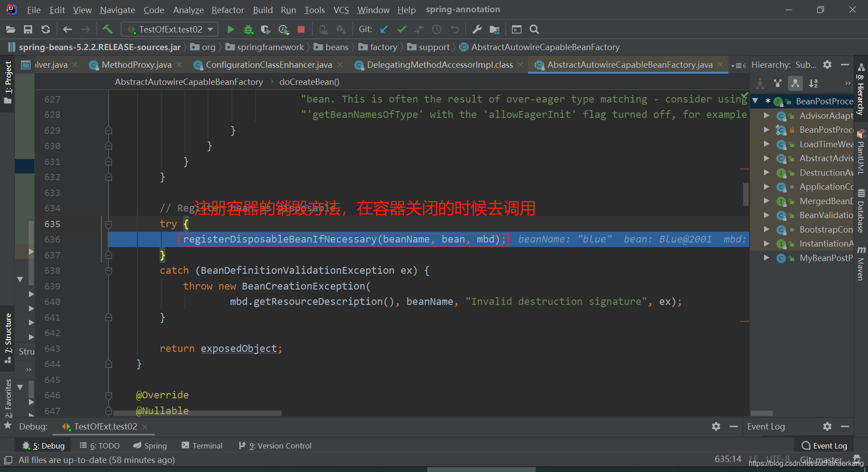Open the Terminal tool window
This screenshot has height=472, width=868.
202,446
